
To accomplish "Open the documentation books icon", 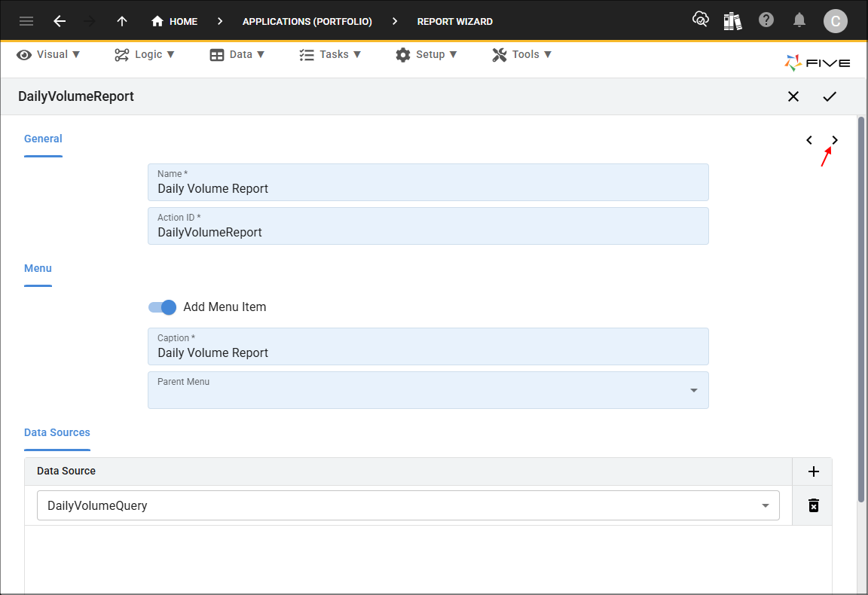I will click(732, 21).
